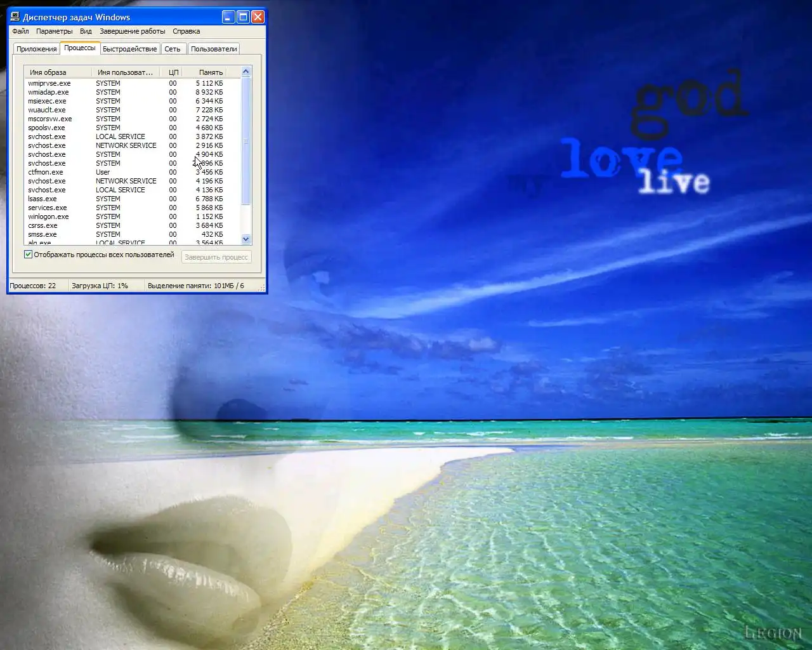812x650 pixels.
Task: Open the Сеть tab
Action: (x=173, y=49)
